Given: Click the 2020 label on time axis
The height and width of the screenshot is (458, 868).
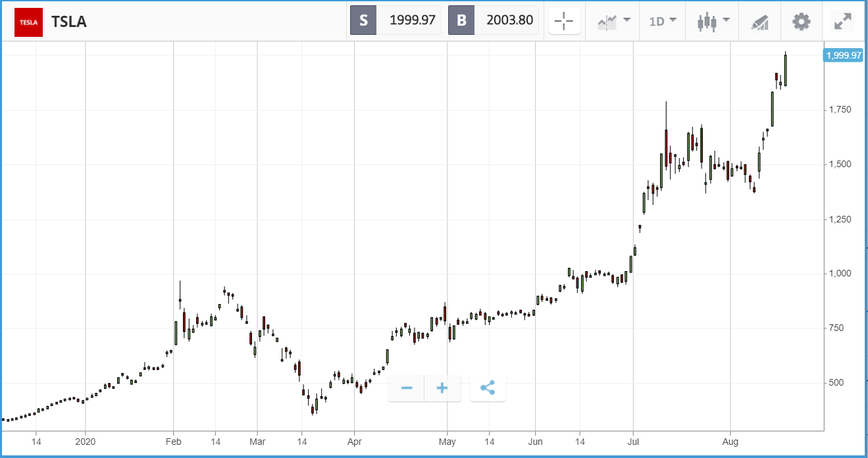Looking at the screenshot, I should [85, 441].
